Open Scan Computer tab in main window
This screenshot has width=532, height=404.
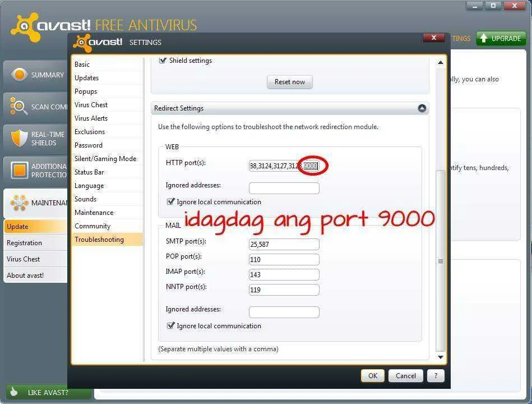tap(36, 107)
